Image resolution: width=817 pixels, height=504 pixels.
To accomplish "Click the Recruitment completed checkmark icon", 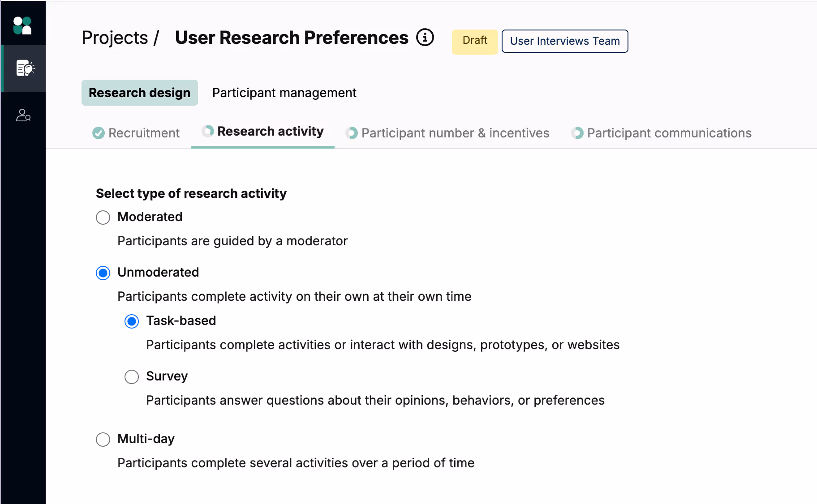I will click(99, 133).
